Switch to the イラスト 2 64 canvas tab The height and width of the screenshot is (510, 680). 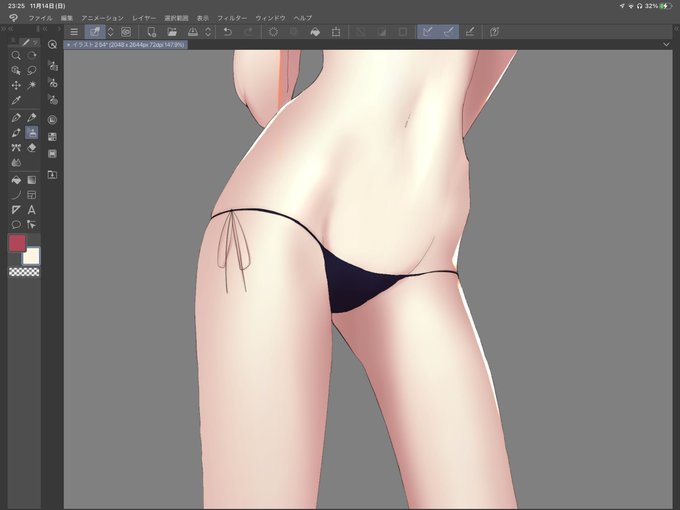coord(126,45)
